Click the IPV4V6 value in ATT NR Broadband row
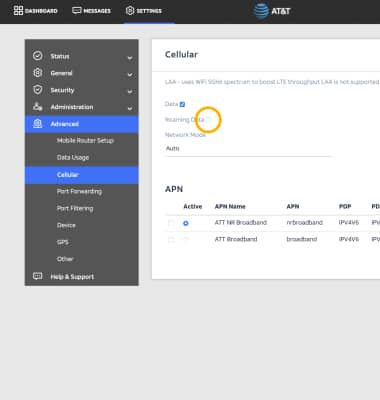The width and height of the screenshot is (380, 400). coord(349,222)
